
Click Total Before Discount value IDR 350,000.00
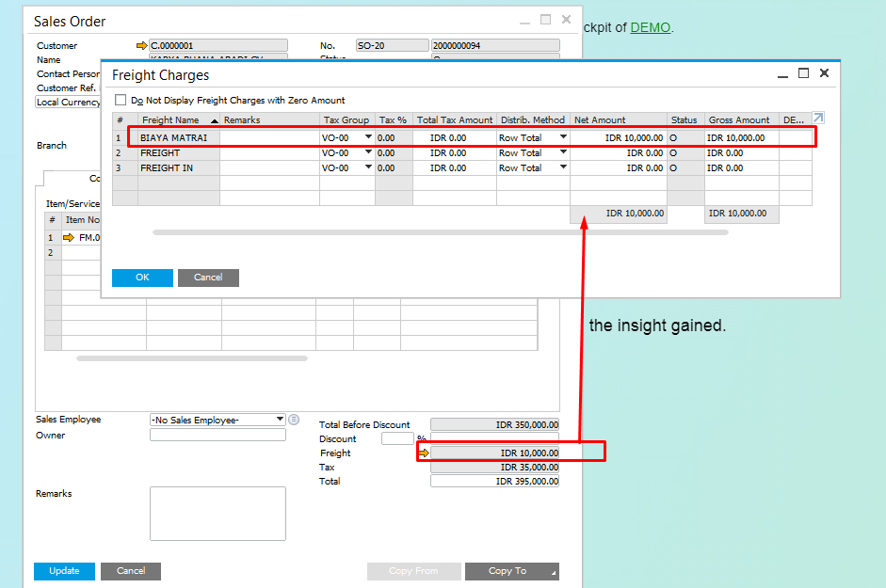coord(495,424)
